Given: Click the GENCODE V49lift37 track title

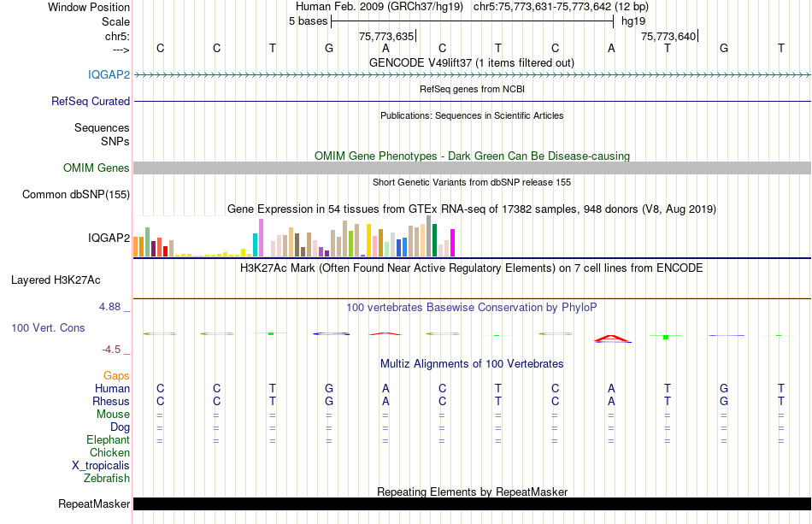Looking at the screenshot, I should click(x=472, y=62).
